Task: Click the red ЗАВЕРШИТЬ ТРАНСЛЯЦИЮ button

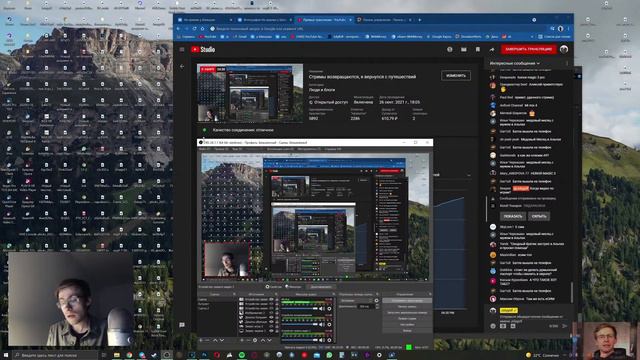Action: pyautogui.click(x=529, y=49)
